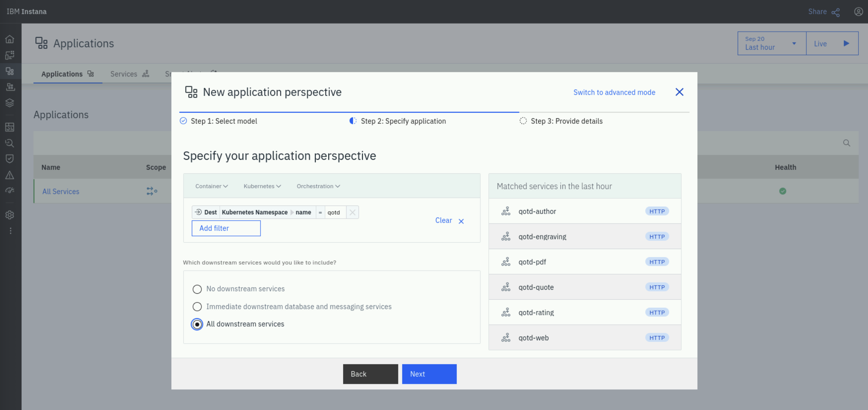The image size is (868, 410).
Task: Select All downstream services radio
Action: pyautogui.click(x=197, y=324)
